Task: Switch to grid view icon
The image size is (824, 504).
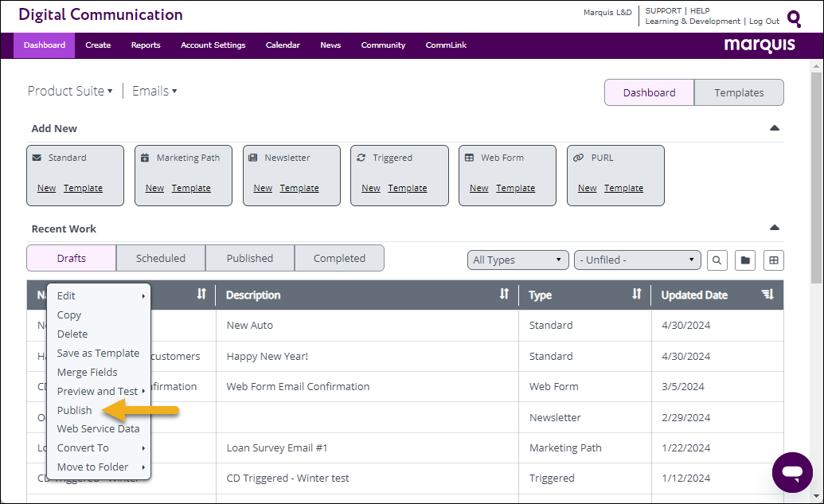Action: click(x=774, y=260)
